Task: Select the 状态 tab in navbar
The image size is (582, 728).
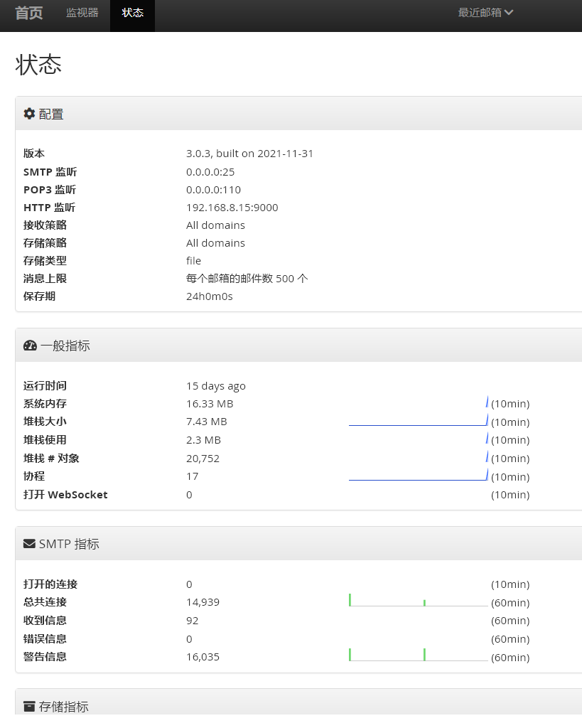Action: coord(132,13)
